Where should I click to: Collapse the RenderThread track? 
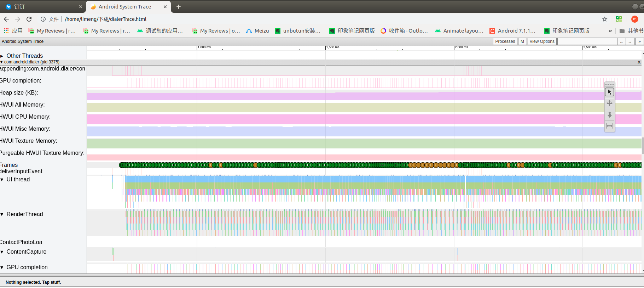point(2,214)
